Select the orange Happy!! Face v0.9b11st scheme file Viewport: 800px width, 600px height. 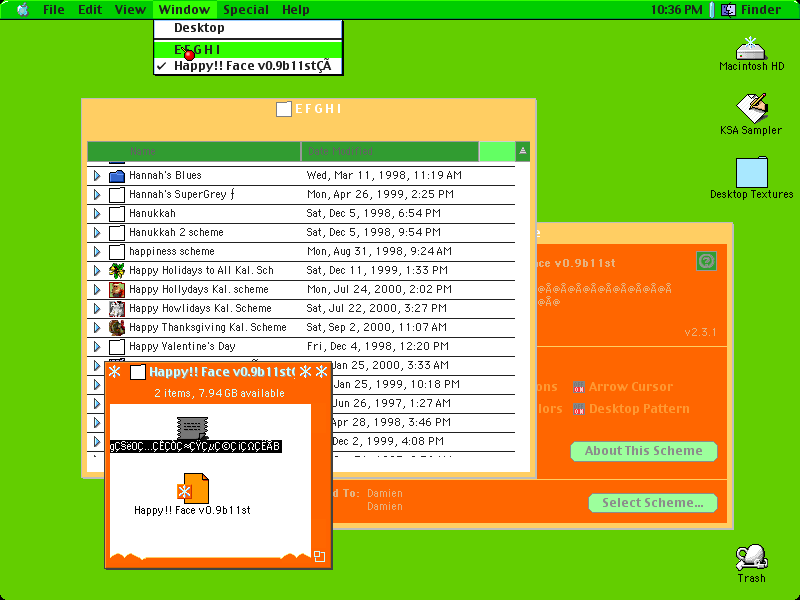(x=193, y=488)
